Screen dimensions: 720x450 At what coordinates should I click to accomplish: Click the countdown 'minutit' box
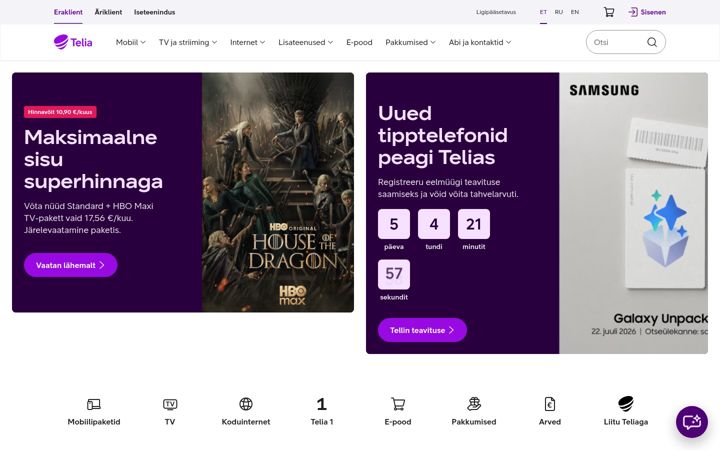point(474,224)
